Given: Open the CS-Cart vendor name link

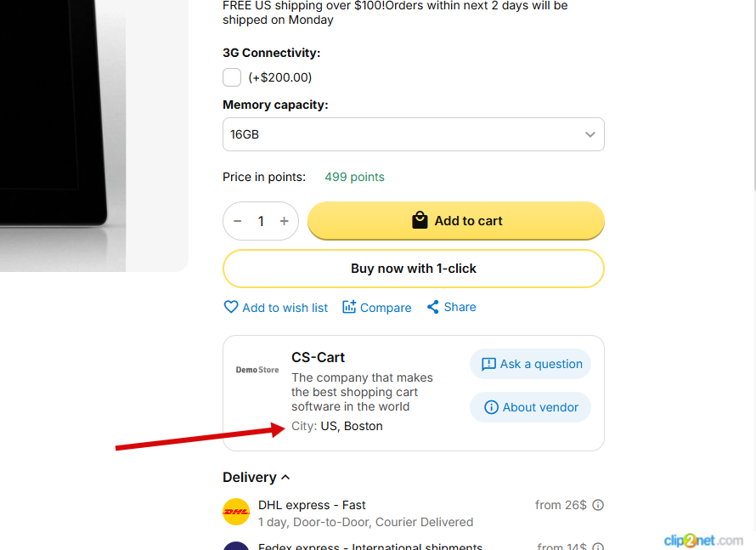Looking at the screenshot, I should 319,357.
